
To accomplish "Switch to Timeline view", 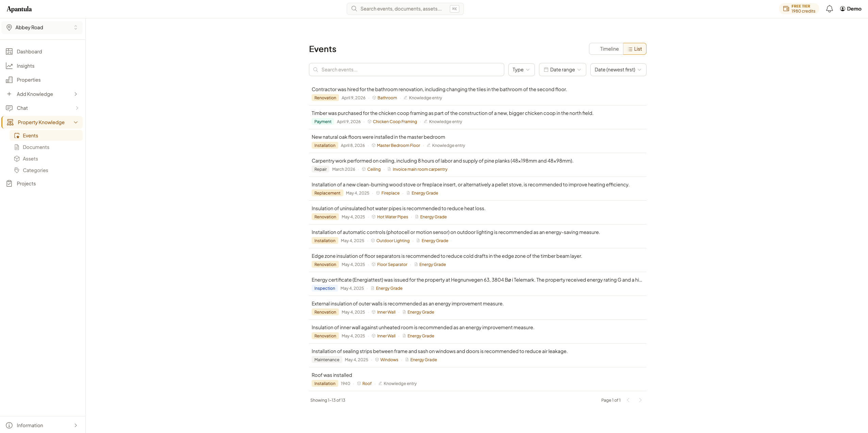I will 606,49.
